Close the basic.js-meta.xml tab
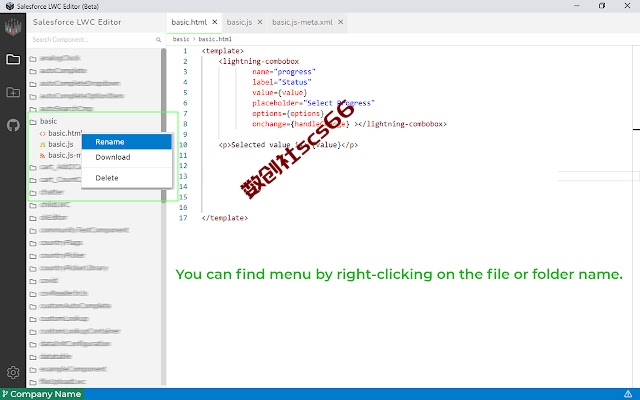The image size is (640, 400). click(x=340, y=22)
